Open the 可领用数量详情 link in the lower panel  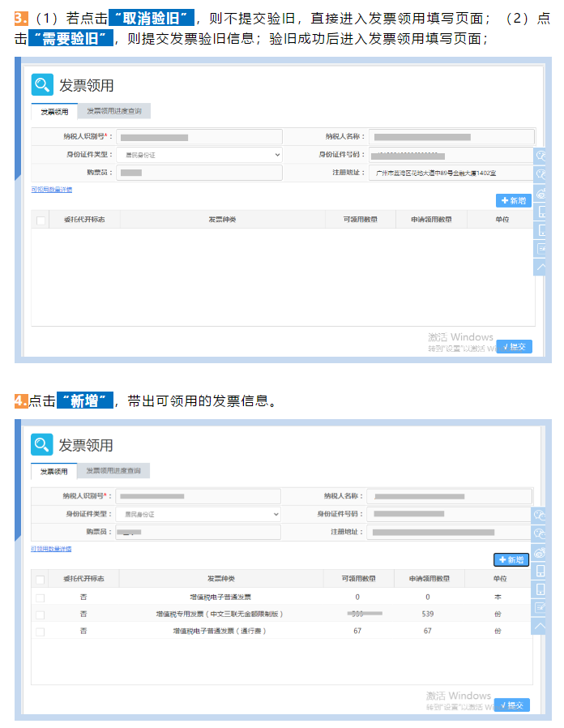(51, 549)
